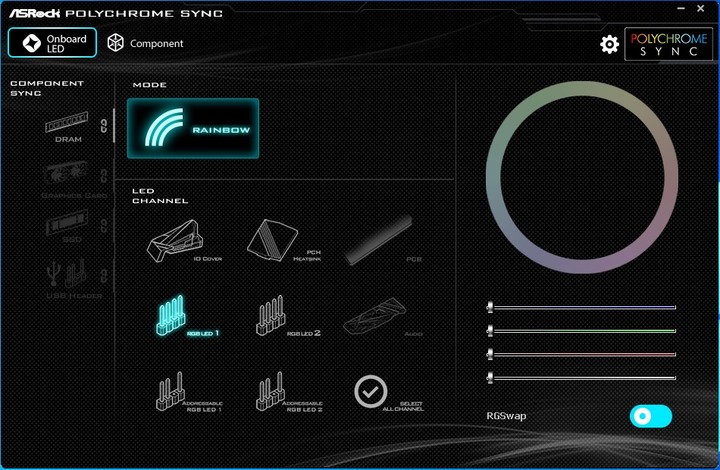720x470 pixels.
Task: Click the red color slider
Action: click(582, 354)
